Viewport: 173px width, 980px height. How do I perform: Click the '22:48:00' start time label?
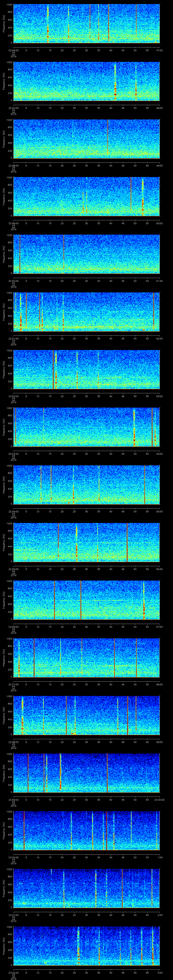13,166
